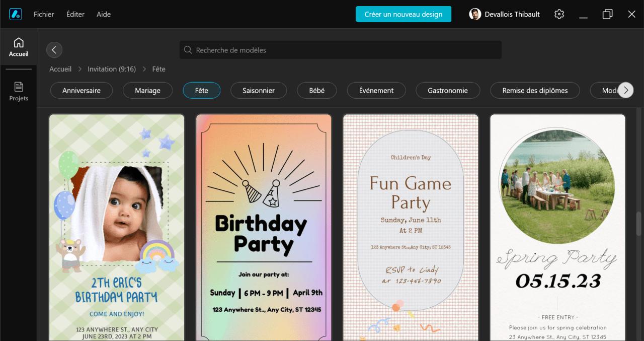Image resolution: width=644 pixels, height=341 pixels.
Task: Click the app logo in the top-left corner
Action: (x=15, y=14)
